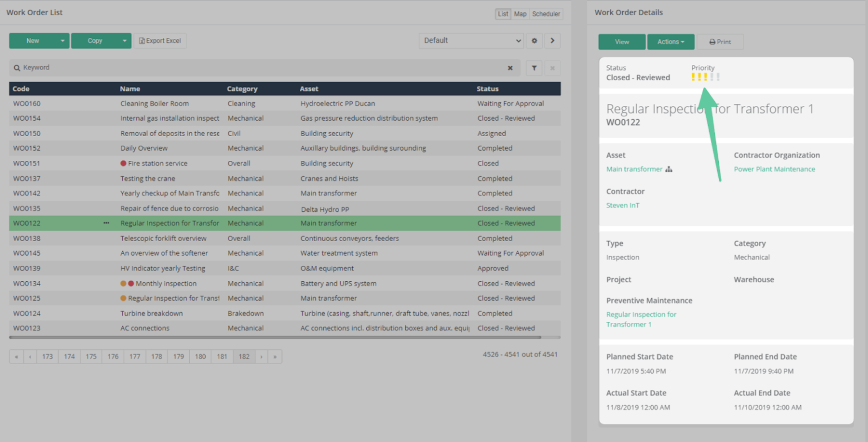Open the Actions menu
Image resolution: width=868 pixels, height=442 pixels.
(x=670, y=41)
